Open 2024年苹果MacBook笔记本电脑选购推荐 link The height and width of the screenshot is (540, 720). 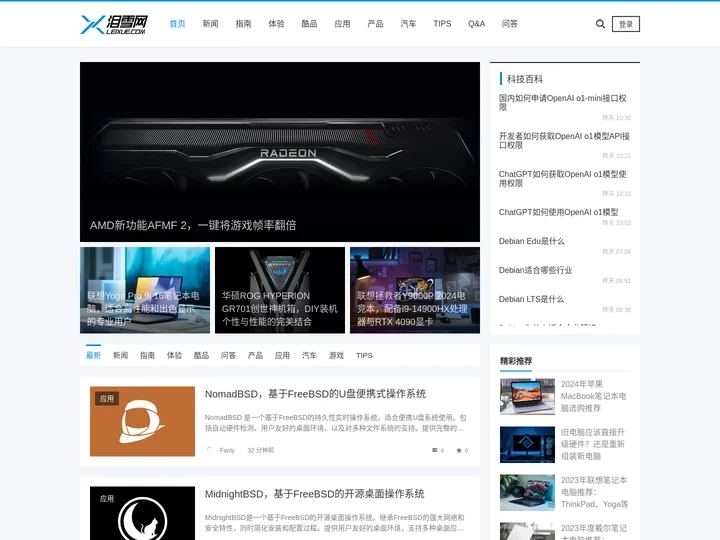pyautogui.click(x=593, y=396)
